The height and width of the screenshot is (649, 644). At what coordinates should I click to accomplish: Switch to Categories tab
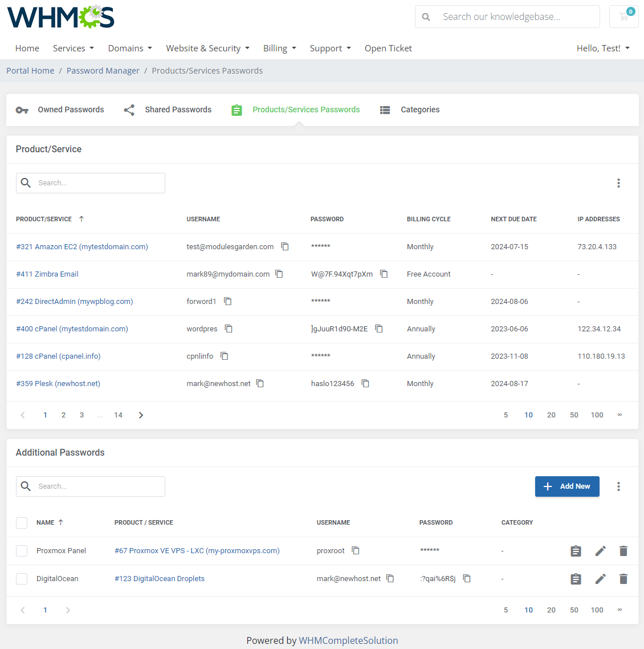click(409, 109)
